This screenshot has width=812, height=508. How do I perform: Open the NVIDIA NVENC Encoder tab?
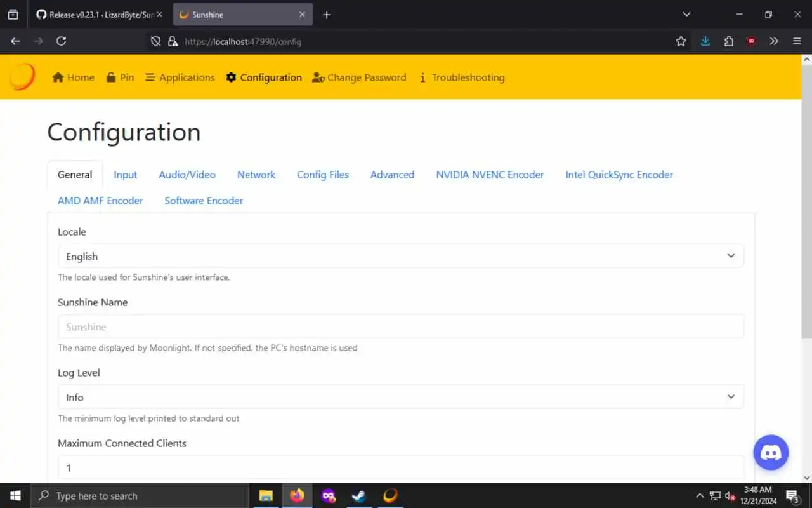tap(490, 175)
